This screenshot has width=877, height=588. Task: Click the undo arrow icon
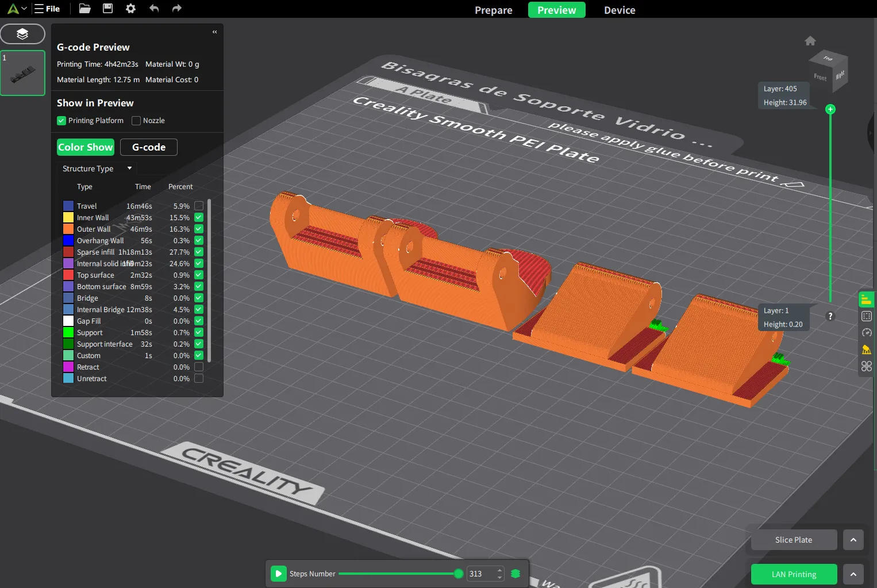click(x=154, y=9)
